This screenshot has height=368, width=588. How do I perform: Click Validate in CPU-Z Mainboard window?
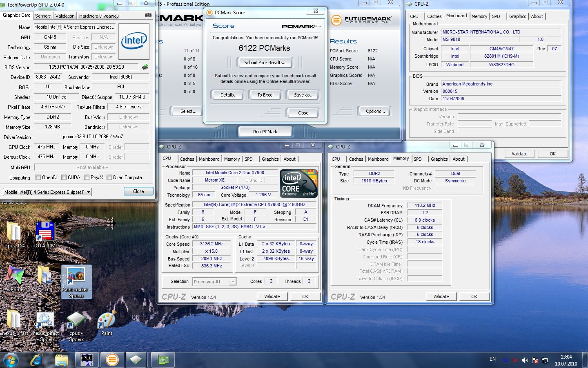coord(519,154)
